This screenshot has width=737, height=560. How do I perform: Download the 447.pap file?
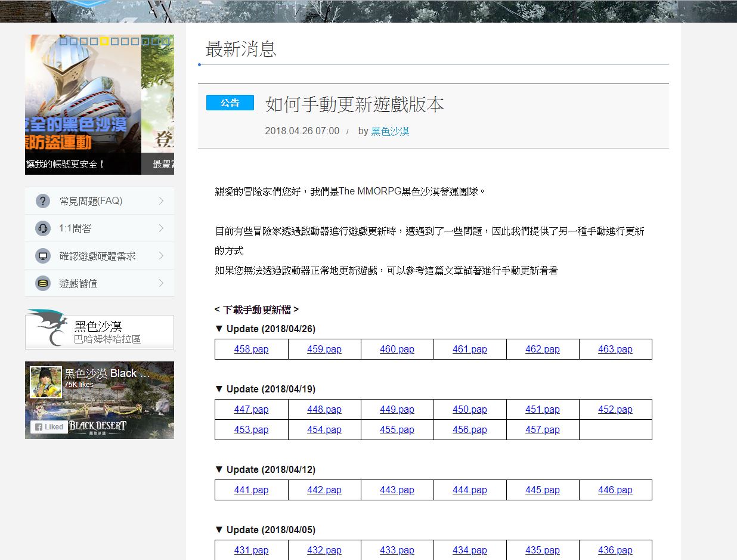252,410
